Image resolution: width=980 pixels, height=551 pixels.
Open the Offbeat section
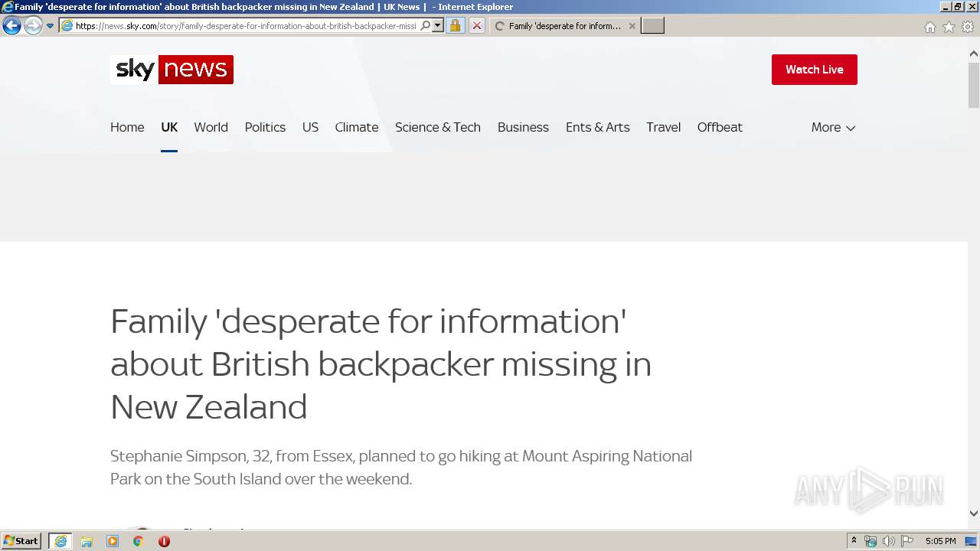tap(720, 127)
